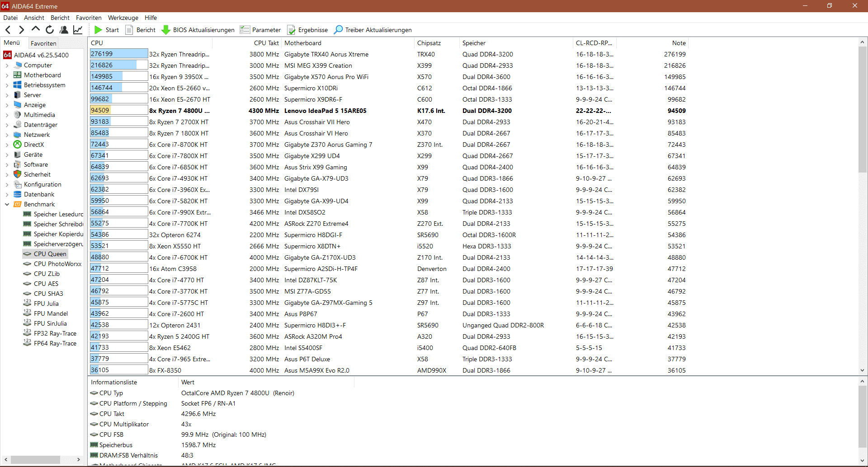Screen dimensions: 868x467
Task: Open the Favoriten menu in the menu bar
Action: [89, 18]
